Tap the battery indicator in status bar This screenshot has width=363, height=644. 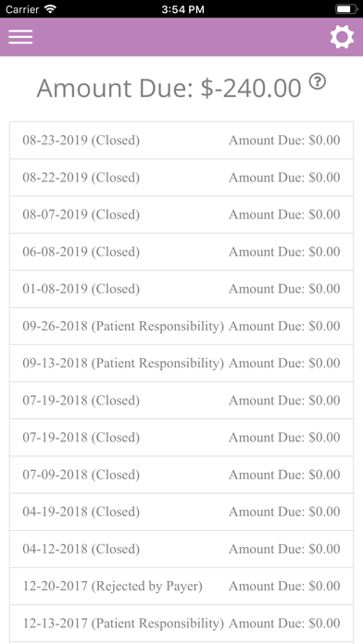click(x=346, y=9)
